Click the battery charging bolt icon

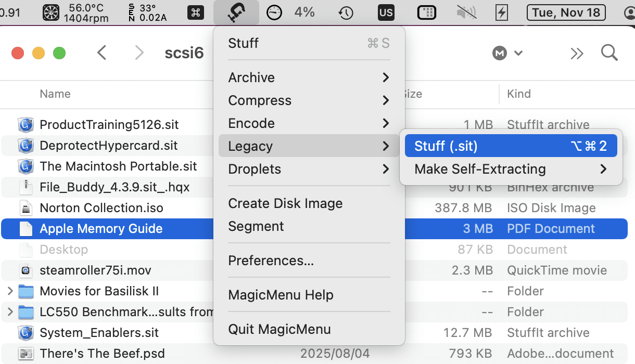coord(501,12)
